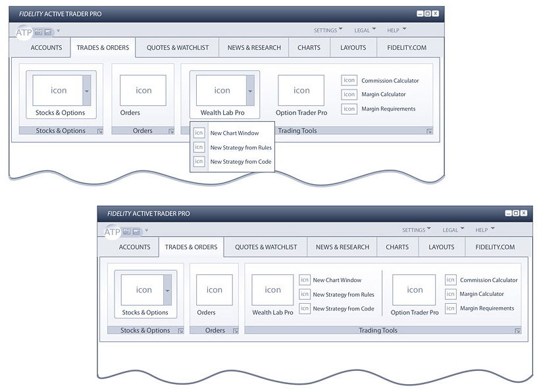
Task: Open the LAYOUTS tab in the upper window
Action: [353, 47]
